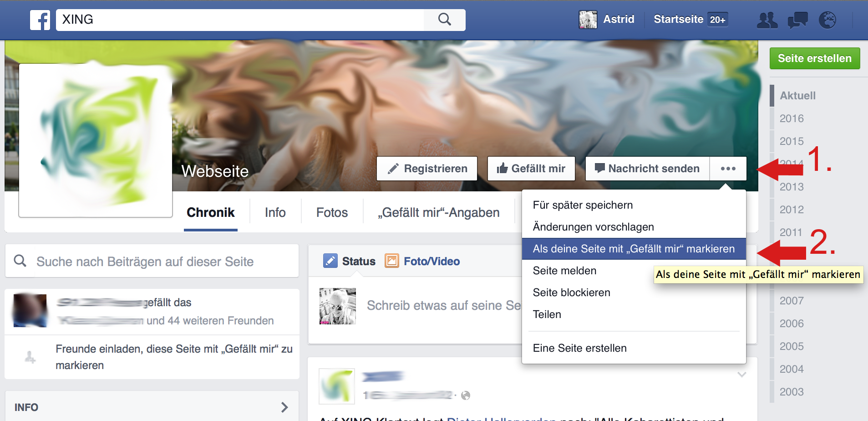Switch to the Info tab
The height and width of the screenshot is (421, 868).
[x=275, y=212]
